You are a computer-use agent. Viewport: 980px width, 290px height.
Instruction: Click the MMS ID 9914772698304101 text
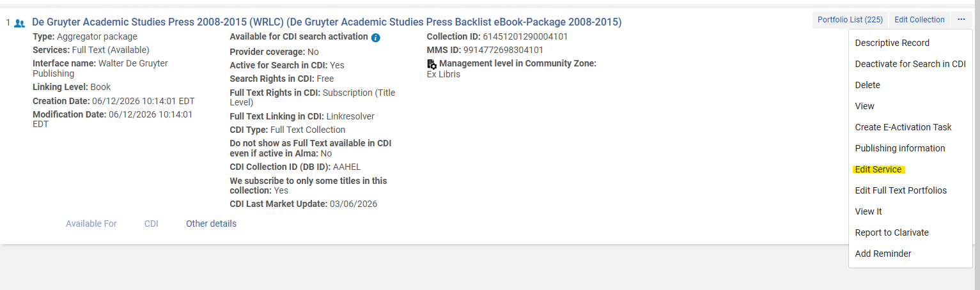(485, 50)
